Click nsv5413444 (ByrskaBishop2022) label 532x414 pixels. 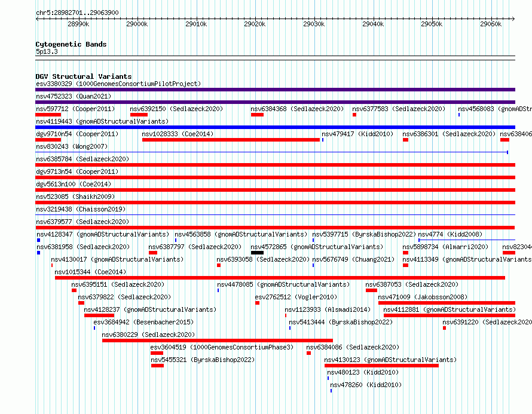(x=341, y=322)
